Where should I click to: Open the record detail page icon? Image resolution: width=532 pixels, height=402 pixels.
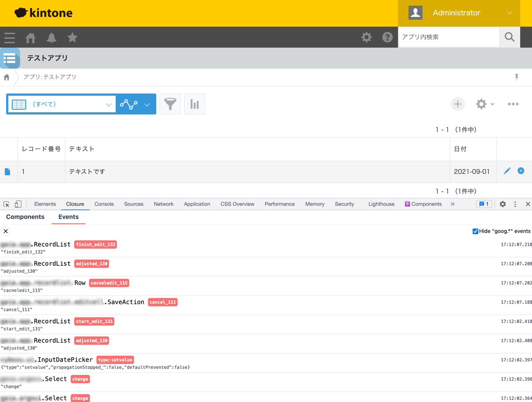8,171
